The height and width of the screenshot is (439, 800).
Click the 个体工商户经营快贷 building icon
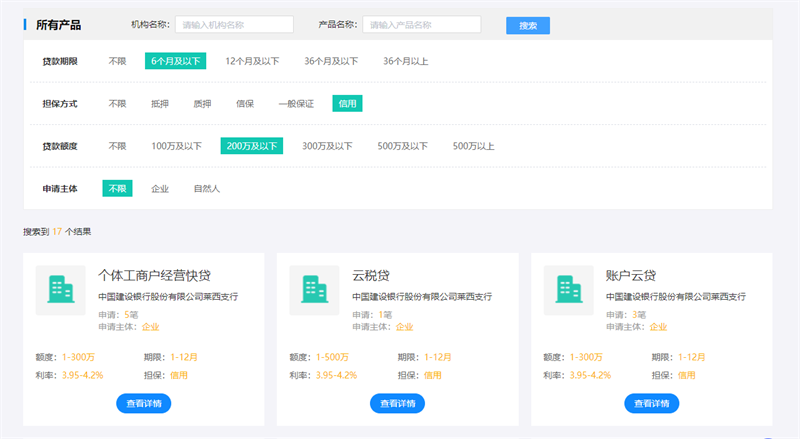tap(61, 290)
